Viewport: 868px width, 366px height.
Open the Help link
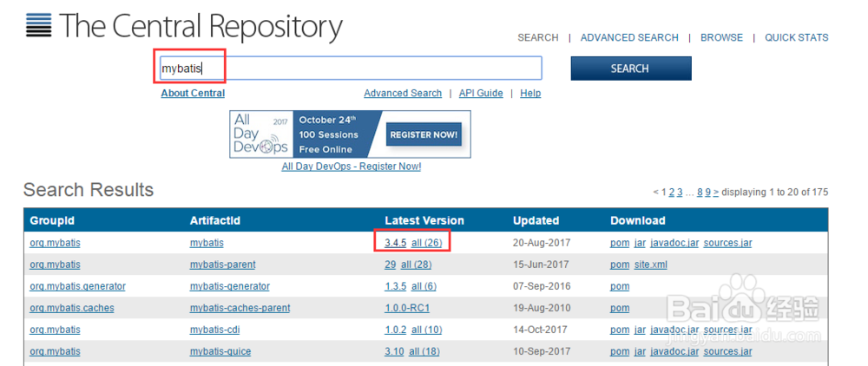coord(530,93)
